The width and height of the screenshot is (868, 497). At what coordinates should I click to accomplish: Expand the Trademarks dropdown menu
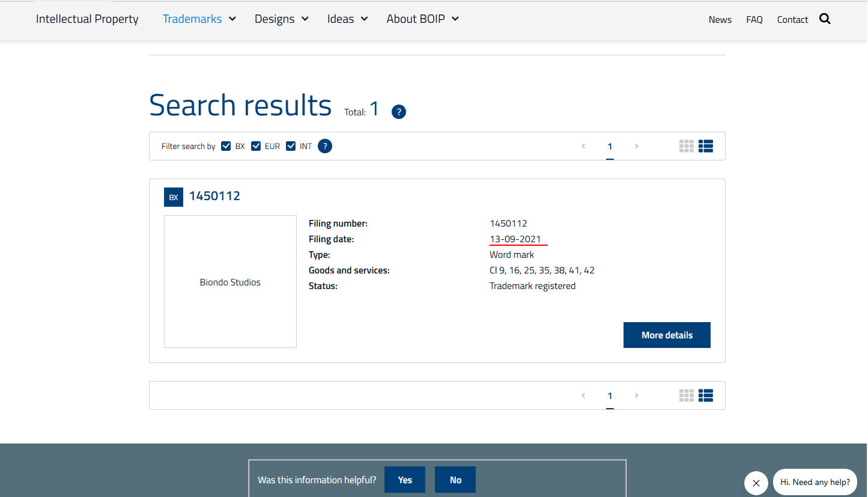(199, 19)
